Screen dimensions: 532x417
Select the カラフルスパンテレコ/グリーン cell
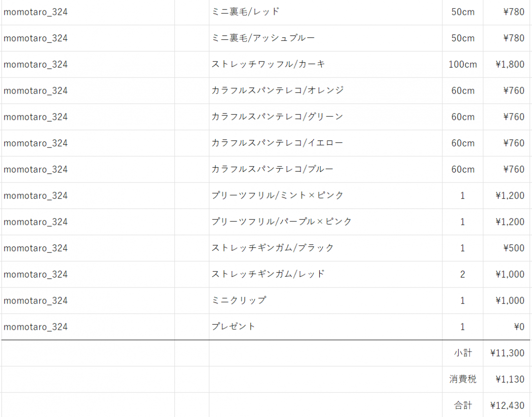point(277,117)
